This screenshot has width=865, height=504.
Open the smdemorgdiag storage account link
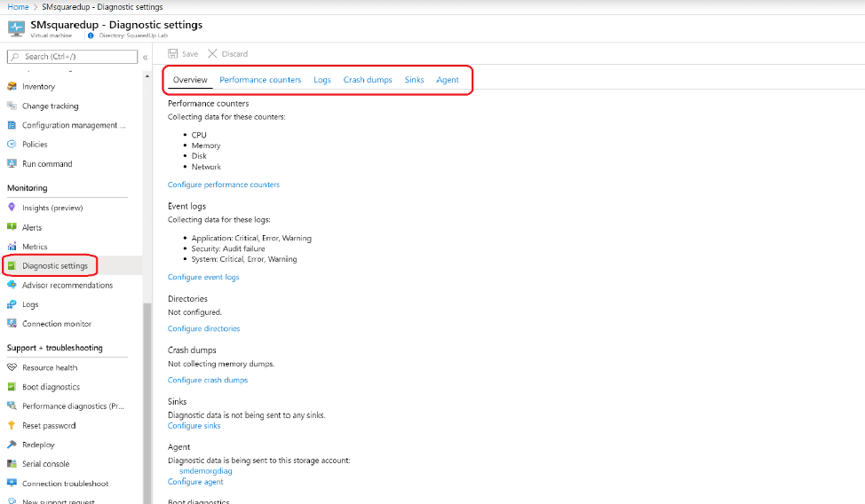click(206, 471)
